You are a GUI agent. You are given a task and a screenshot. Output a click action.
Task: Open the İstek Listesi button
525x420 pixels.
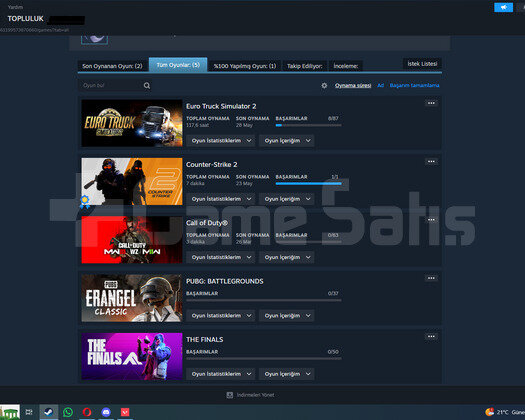(x=422, y=63)
